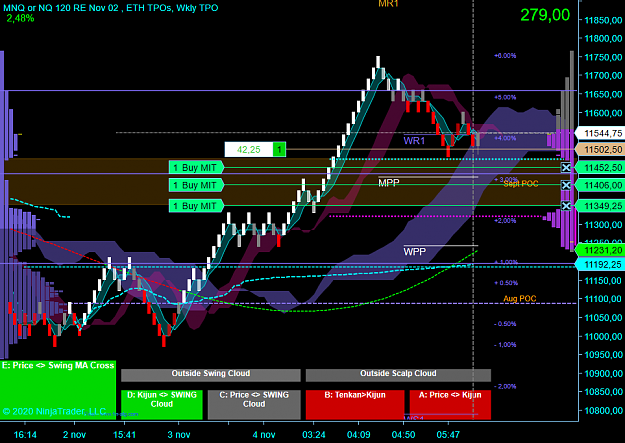Click the 11300,00 price axis label
The height and width of the screenshot is (443, 625).
tap(603, 225)
